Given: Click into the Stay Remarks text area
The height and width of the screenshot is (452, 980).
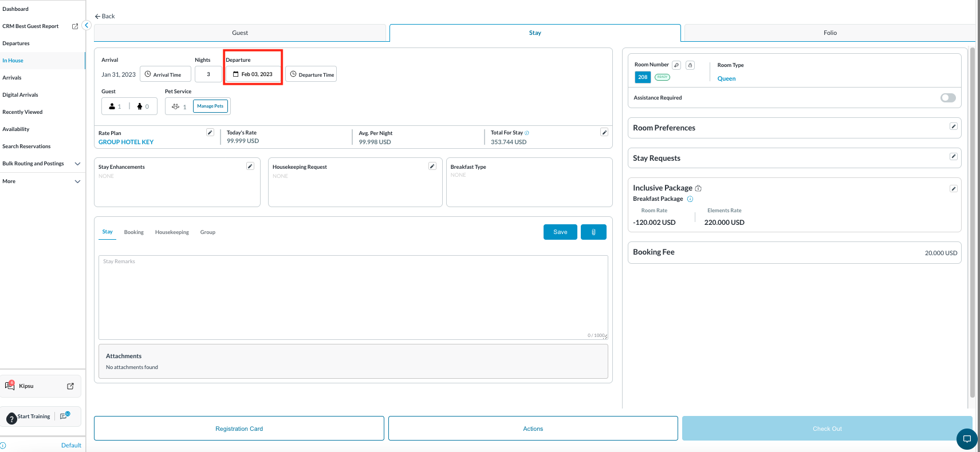Looking at the screenshot, I should pyautogui.click(x=353, y=298).
